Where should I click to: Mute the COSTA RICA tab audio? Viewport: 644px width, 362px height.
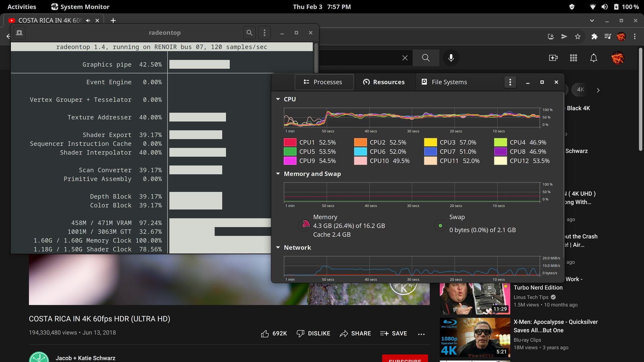pos(88,20)
